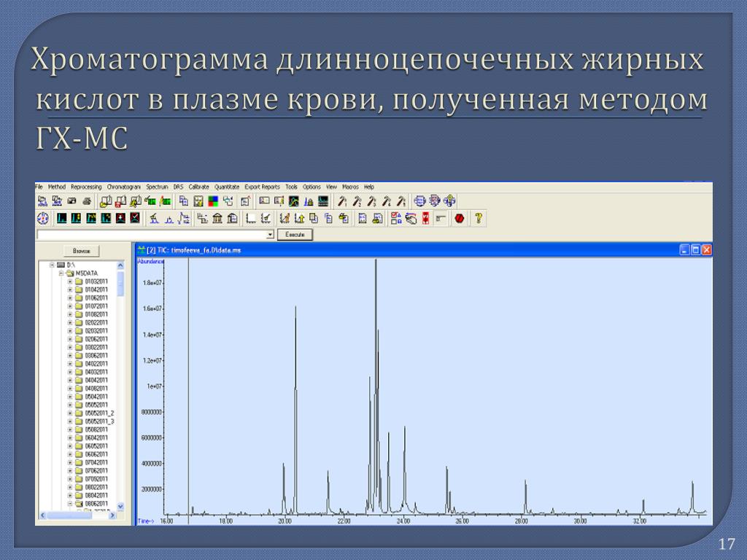Run custom tool hammer icon numbered 4
Viewport: 747px width, 560px height.
coord(386,201)
